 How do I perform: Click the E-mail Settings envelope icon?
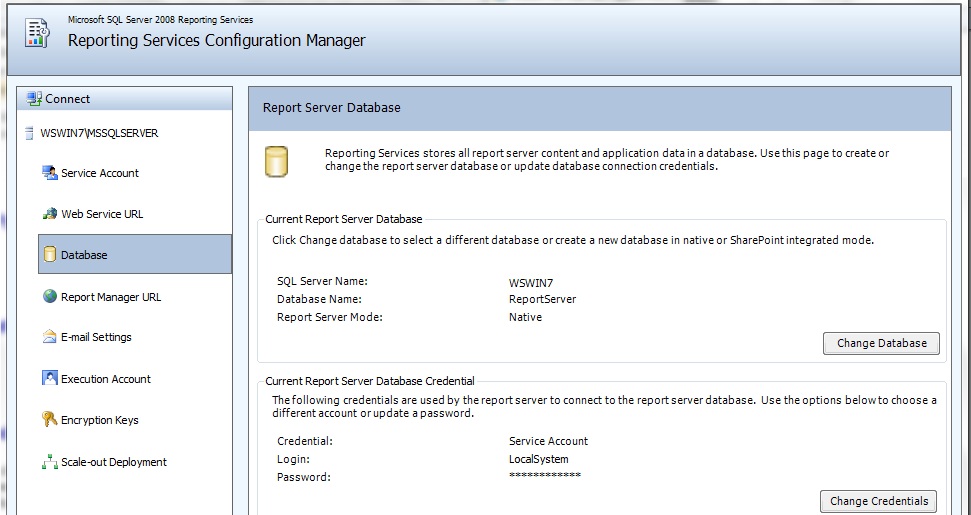click(50, 337)
